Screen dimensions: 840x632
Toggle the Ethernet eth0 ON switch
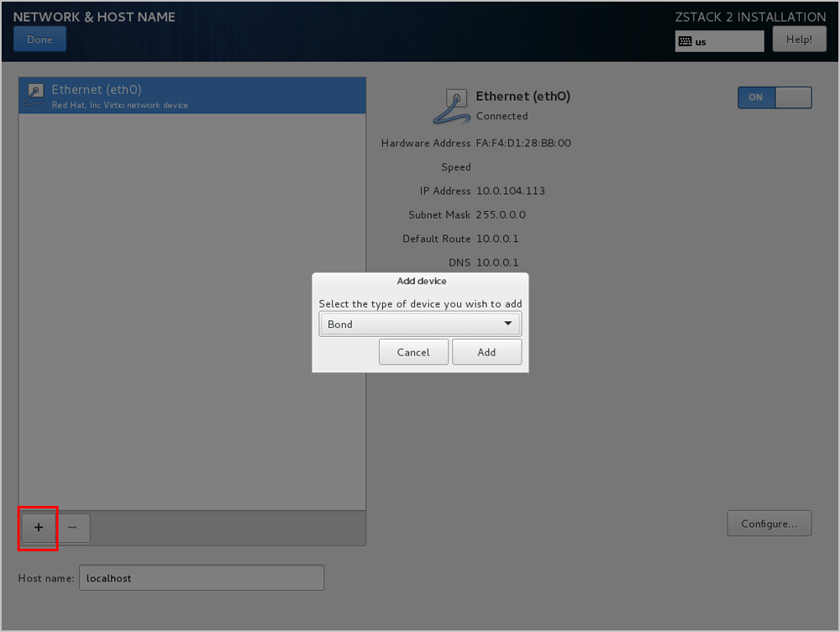click(774, 97)
